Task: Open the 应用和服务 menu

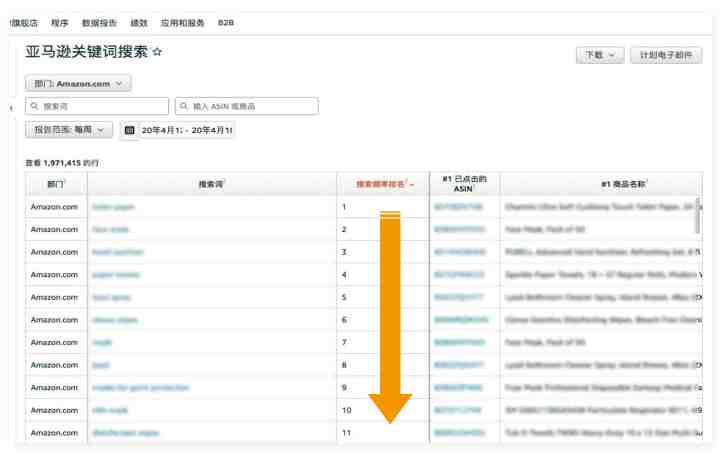Action: click(x=182, y=22)
